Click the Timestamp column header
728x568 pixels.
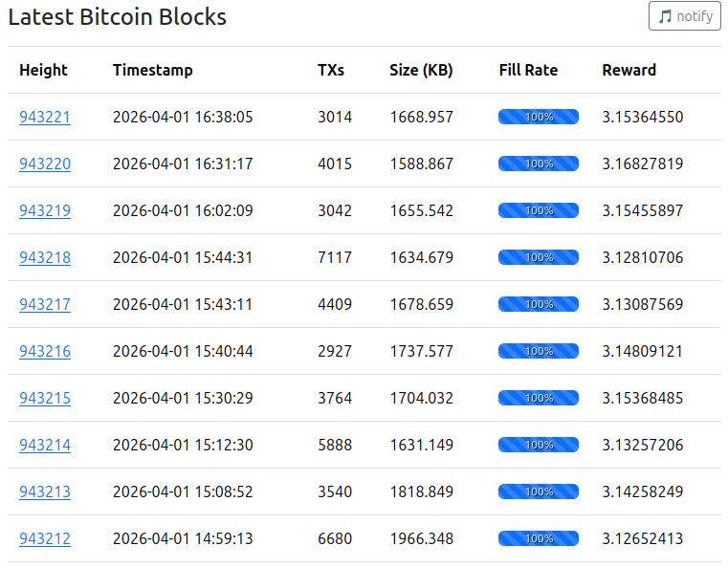point(152,70)
